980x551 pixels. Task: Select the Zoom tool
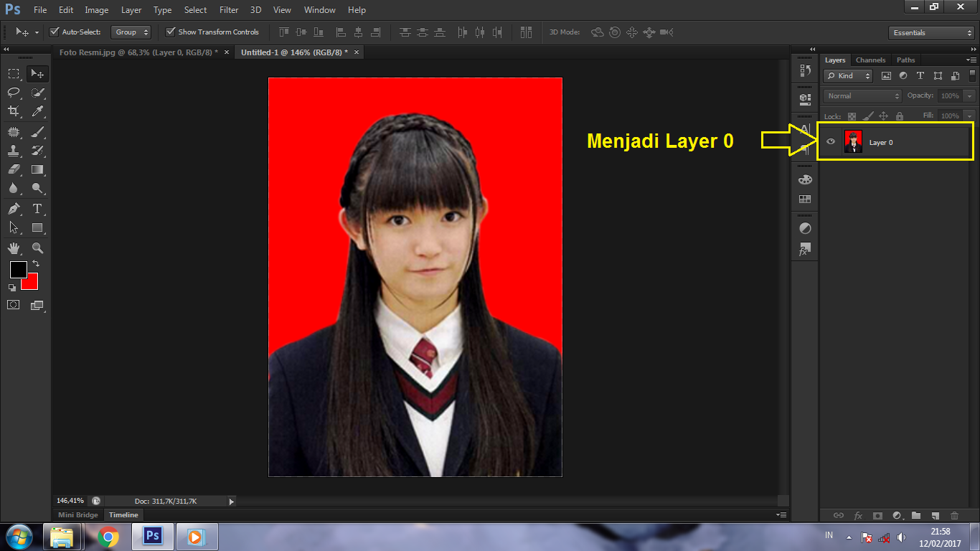tap(38, 248)
